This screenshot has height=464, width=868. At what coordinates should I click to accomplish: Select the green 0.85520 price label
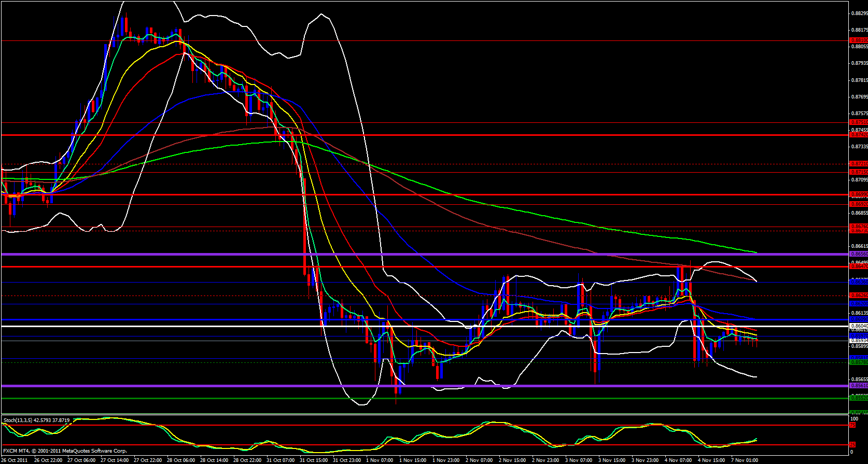[x=858, y=398]
